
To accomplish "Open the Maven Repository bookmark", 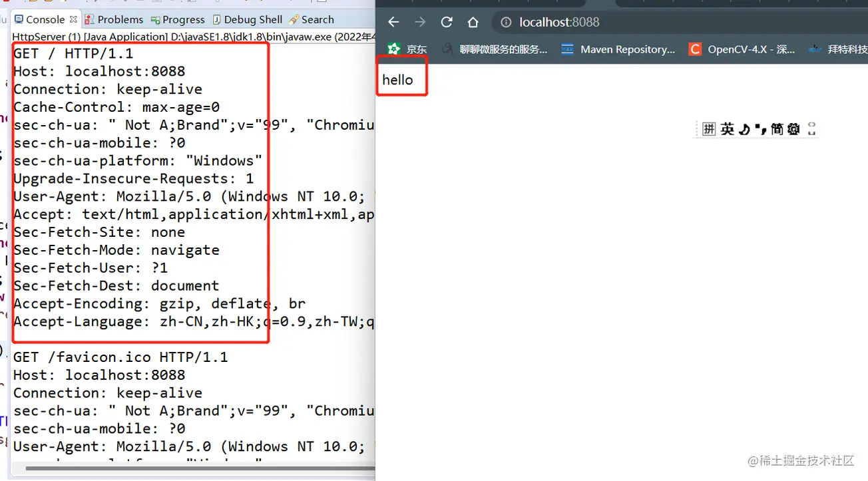I will tap(618, 49).
